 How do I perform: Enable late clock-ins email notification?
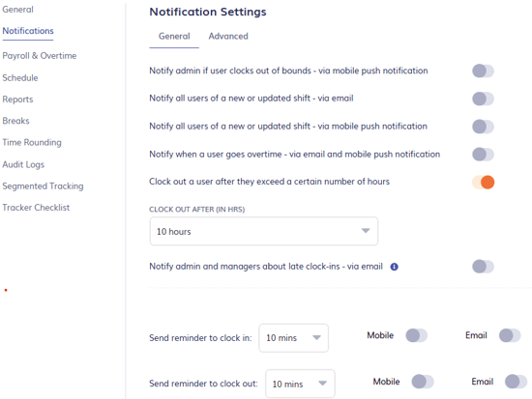(483, 267)
